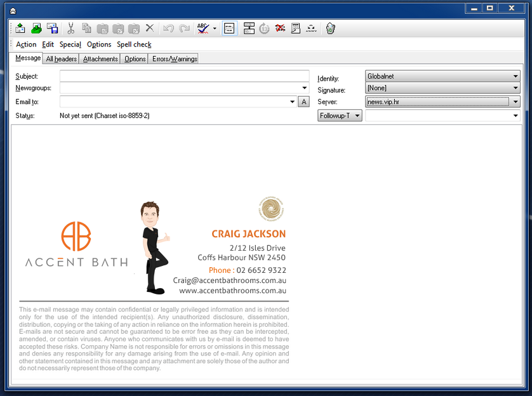Click the red crossed-out icon
This screenshot has width=532, height=396.
coord(280,28)
